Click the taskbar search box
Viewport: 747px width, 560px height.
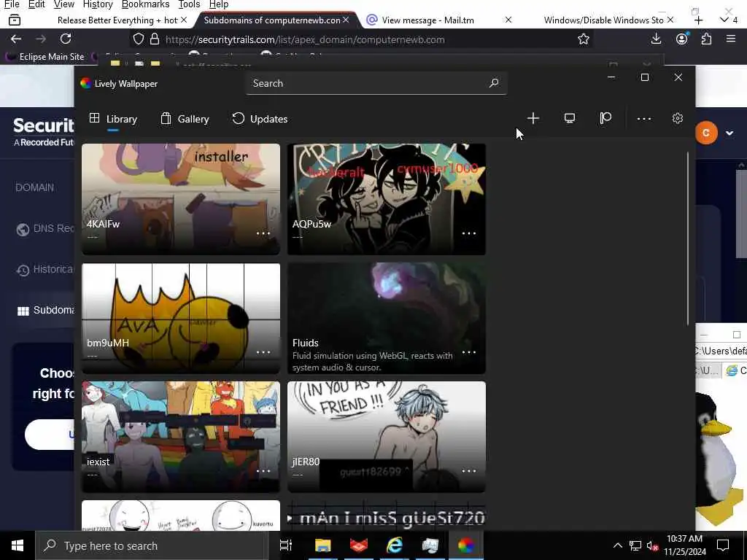(152, 545)
